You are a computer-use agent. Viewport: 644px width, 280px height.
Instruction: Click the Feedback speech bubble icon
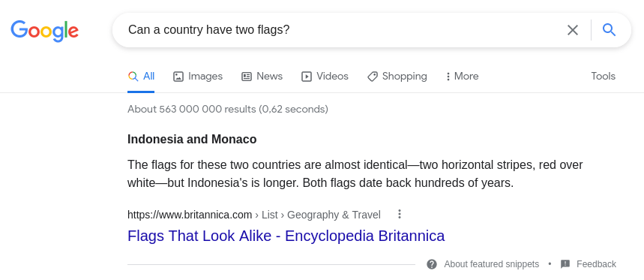[x=565, y=264]
